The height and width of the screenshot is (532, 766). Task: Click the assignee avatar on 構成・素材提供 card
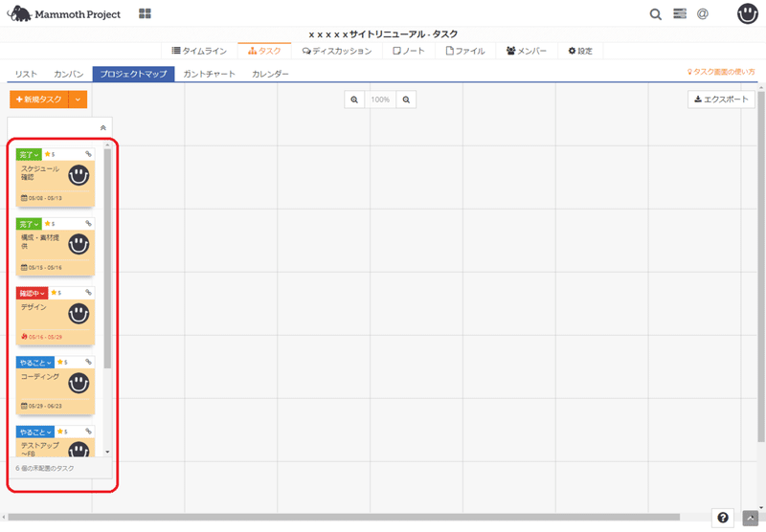point(79,244)
